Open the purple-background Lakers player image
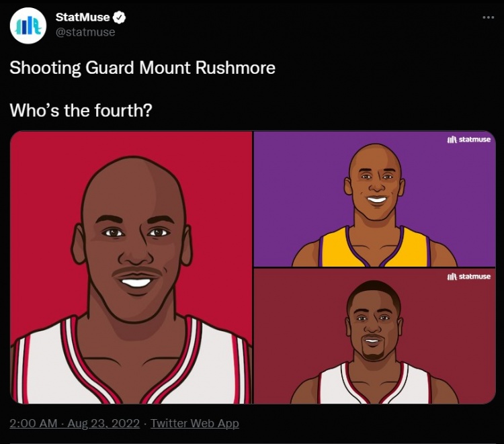 [x=374, y=199]
